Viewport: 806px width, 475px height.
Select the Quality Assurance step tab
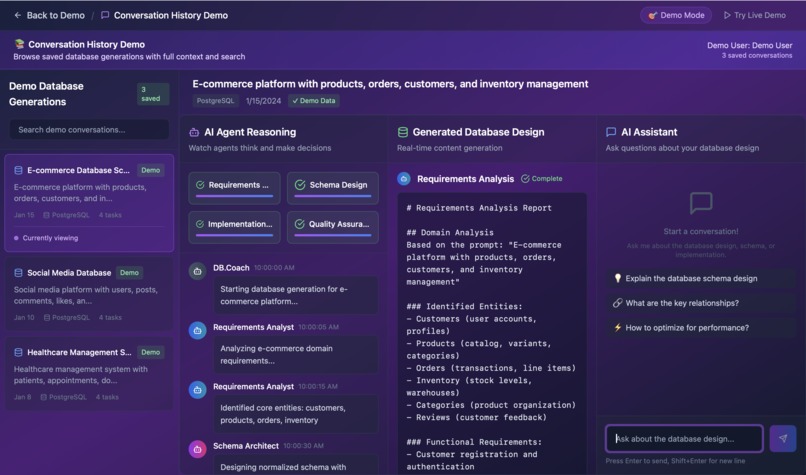click(333, 227)
